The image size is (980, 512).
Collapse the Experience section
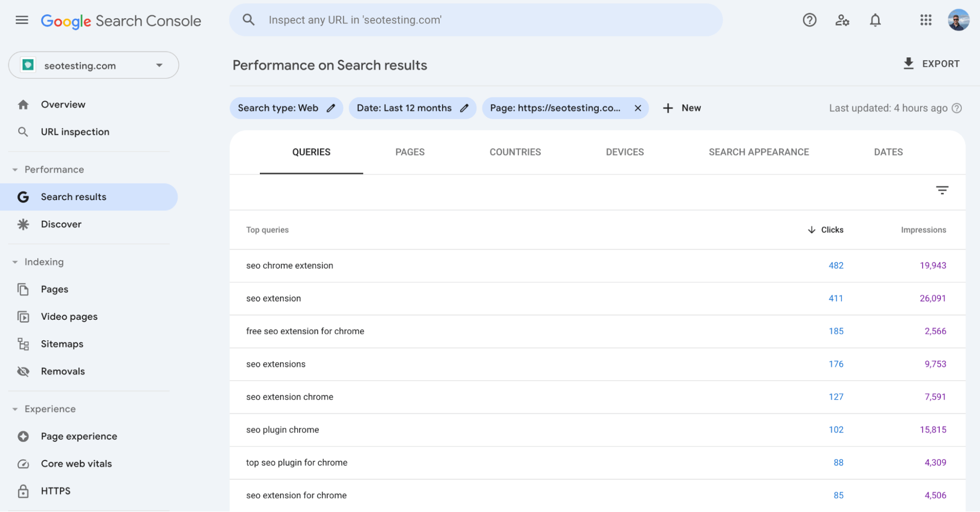pos(15,409)
